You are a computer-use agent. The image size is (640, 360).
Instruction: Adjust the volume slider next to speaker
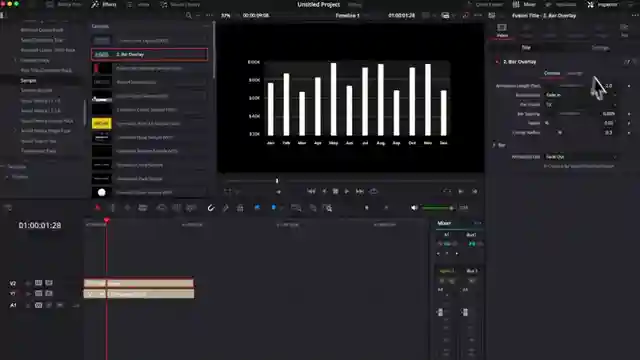pyautogui.click(x=438, y=208)
